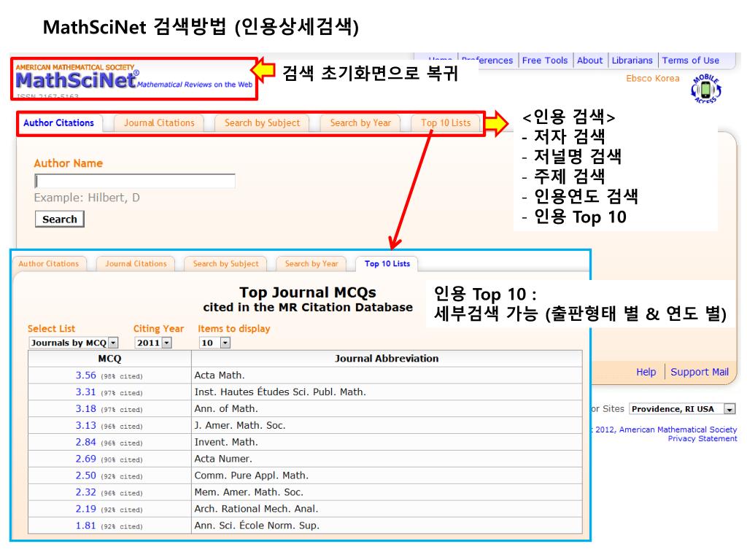Open Search by Subject tab in upper panel
Viewport: 747px width, 560px height.
(x=262, y=122)
